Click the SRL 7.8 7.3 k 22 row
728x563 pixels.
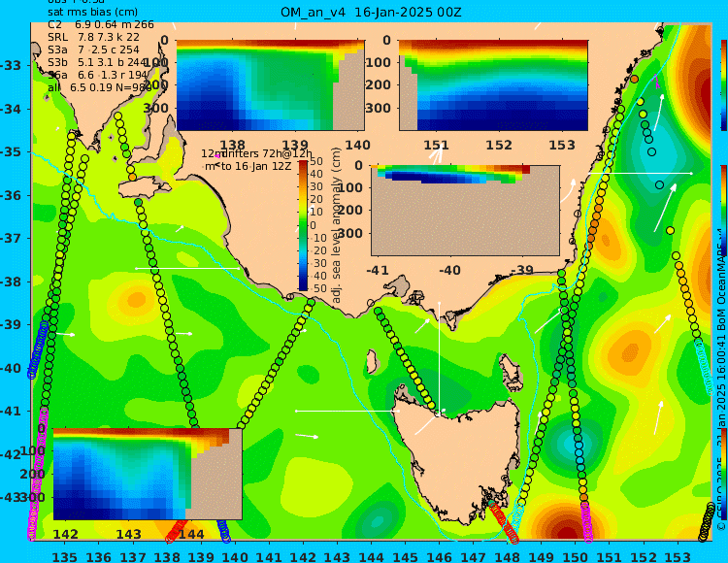coord(93,37)
